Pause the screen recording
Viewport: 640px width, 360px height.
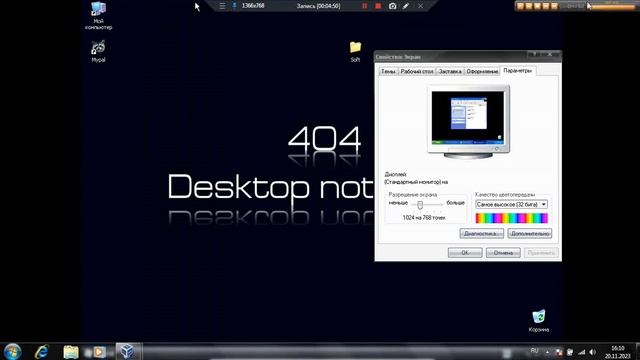click(x=364, y=6)
